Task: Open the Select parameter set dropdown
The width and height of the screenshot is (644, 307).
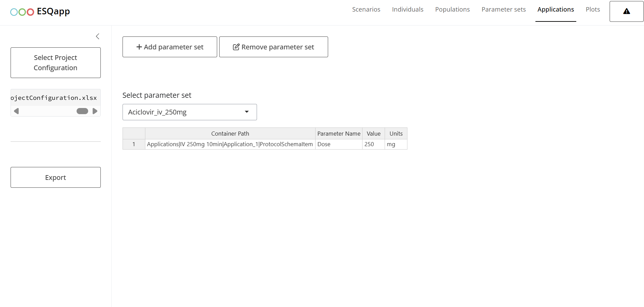Action: pyautogui.click(x=190, y=112)
